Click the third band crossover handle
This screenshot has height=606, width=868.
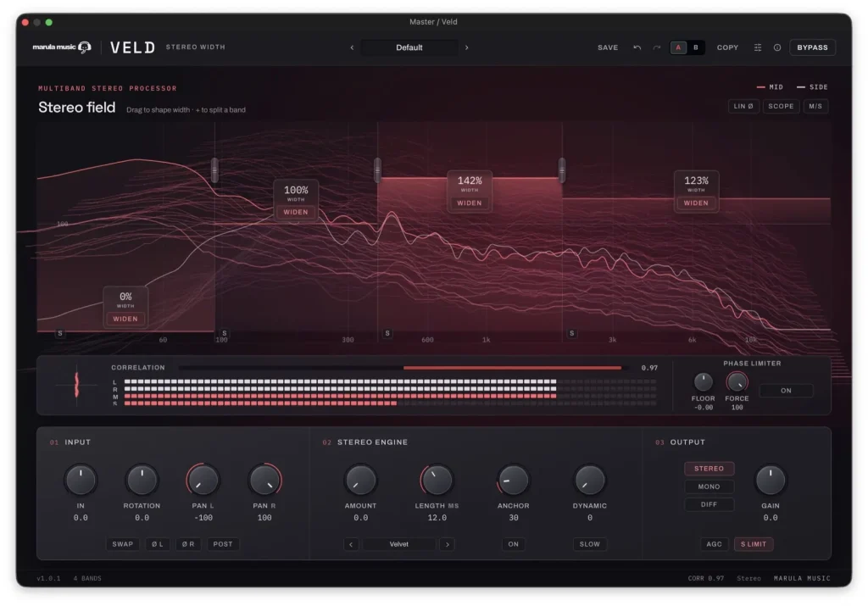click(x=562, y=170)
